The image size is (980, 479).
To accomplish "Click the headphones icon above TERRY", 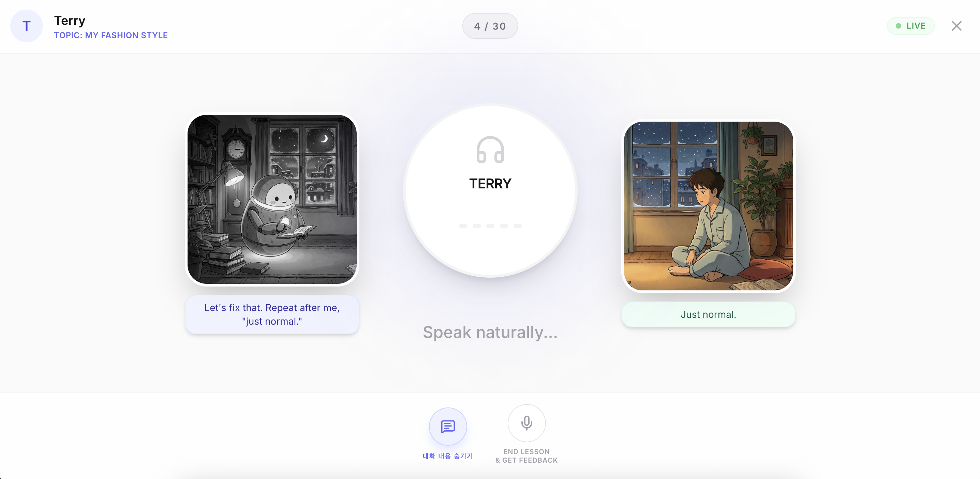I will (x=490, y=150).
